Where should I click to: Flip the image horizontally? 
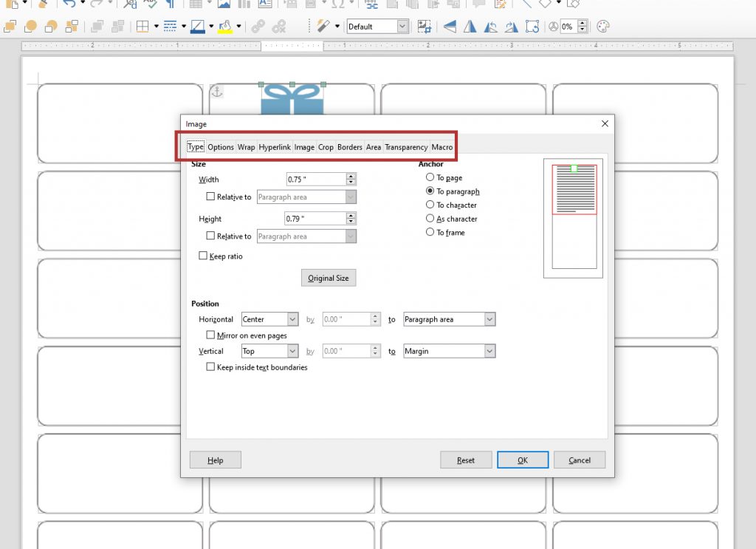(x=470, y=27)
